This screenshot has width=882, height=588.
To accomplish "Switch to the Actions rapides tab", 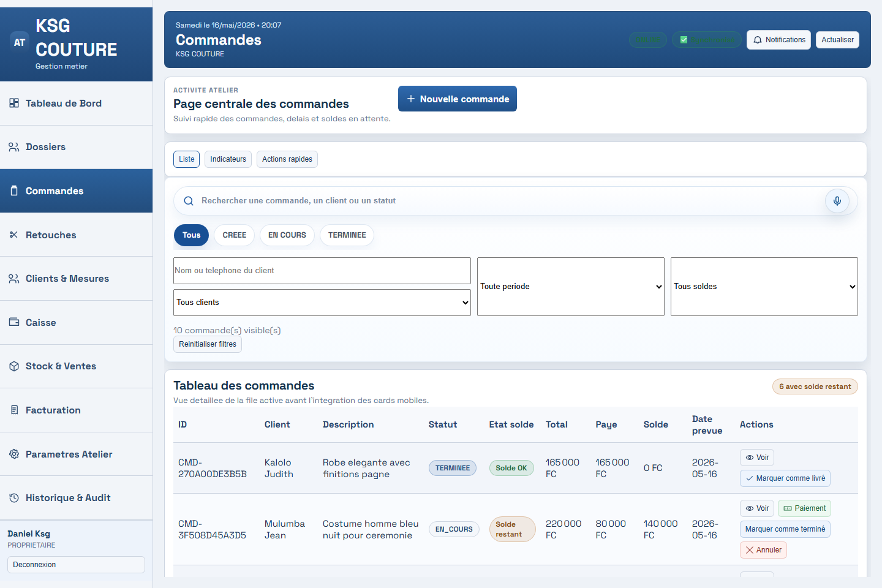I will [287, 159].
